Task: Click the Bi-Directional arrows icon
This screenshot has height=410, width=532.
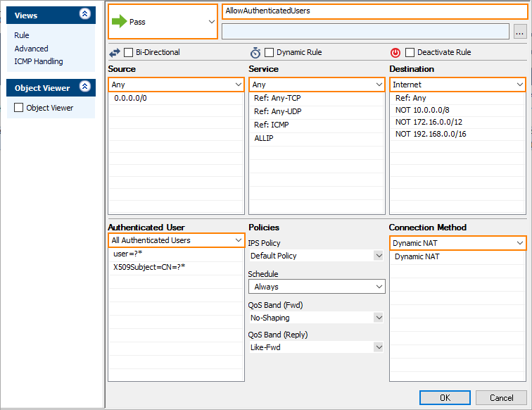Action: coord(115,53)
